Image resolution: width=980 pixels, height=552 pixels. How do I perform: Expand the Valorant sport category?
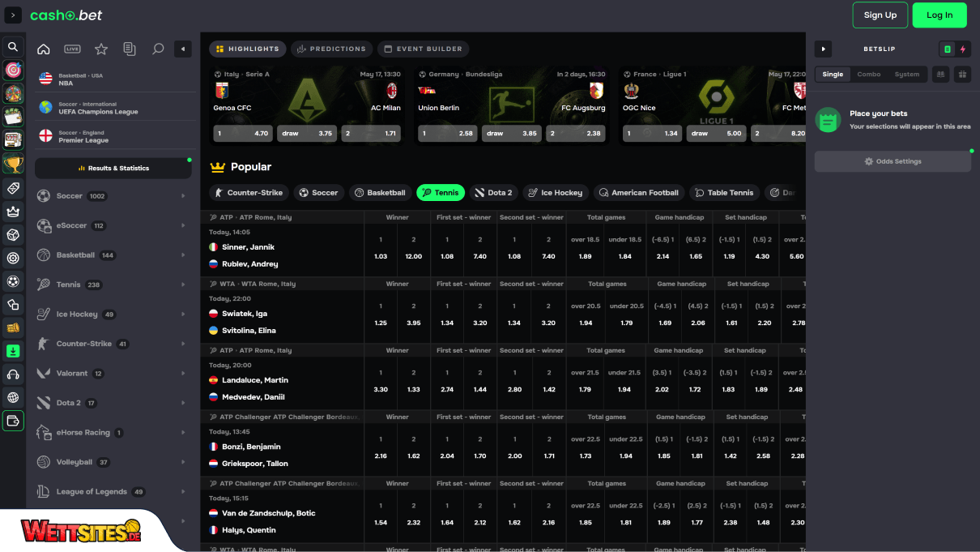click(x=113, y=374)
